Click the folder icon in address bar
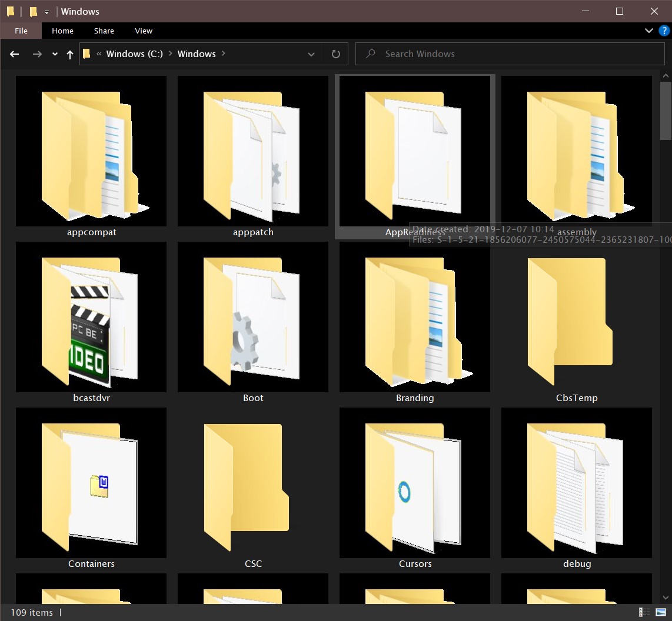This screenshot has width=672, height=621. (x=87, y=54)
